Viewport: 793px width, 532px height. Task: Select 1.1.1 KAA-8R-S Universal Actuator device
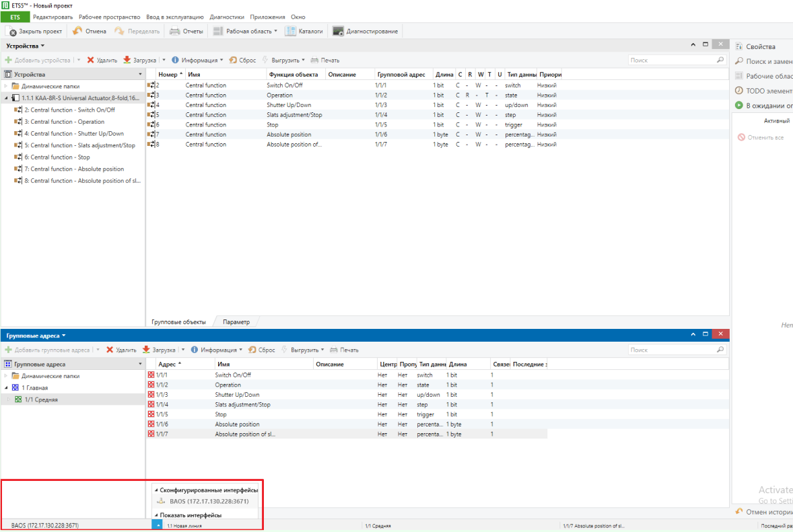pyautogui.click(x=80, y=98)
